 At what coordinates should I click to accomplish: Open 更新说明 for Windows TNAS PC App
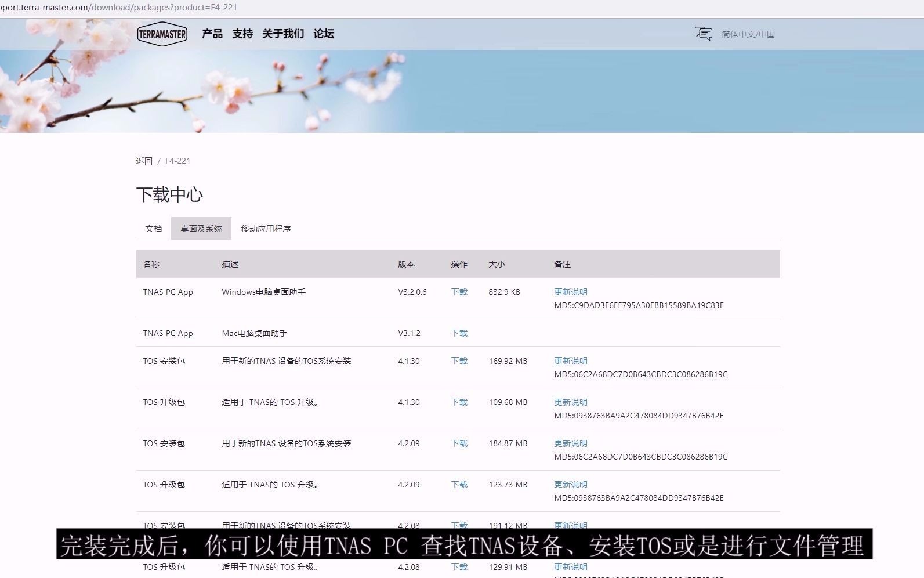click(571, 292)
